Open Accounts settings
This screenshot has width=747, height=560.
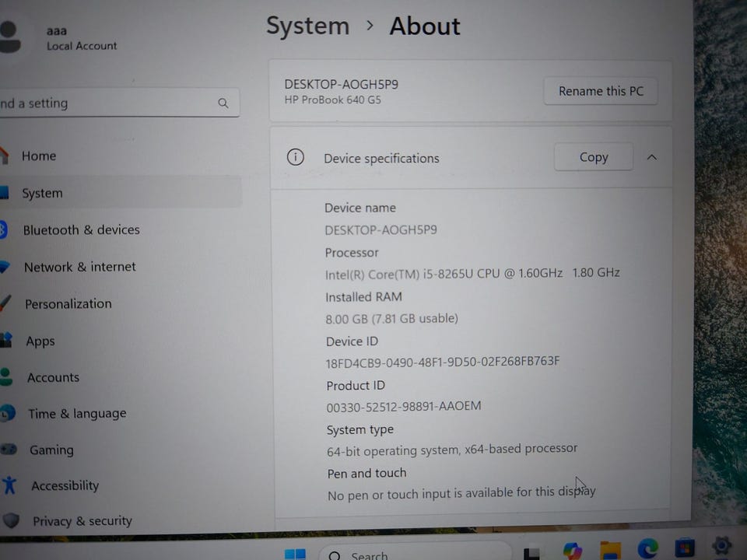point(54,377)
